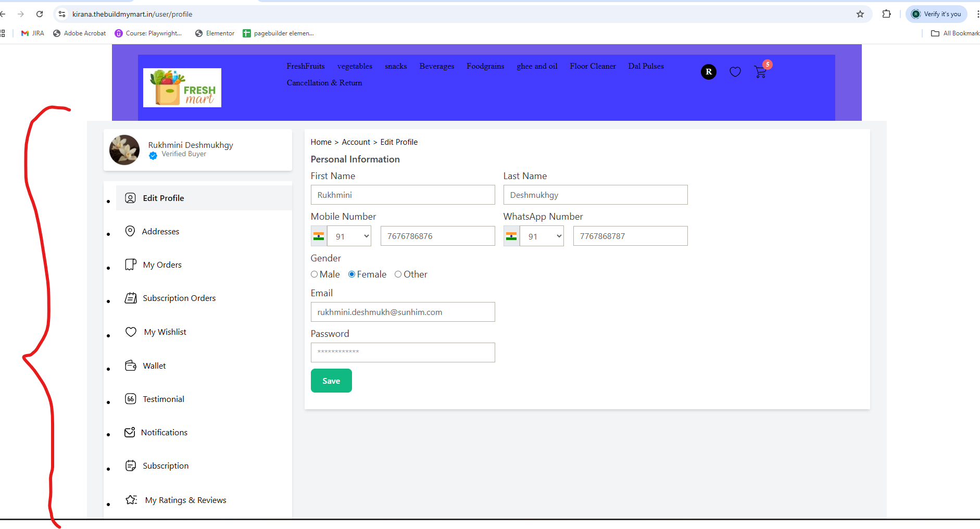The image size is (980, 529).
Task: Reload the page
Action: tap(40, 14)
